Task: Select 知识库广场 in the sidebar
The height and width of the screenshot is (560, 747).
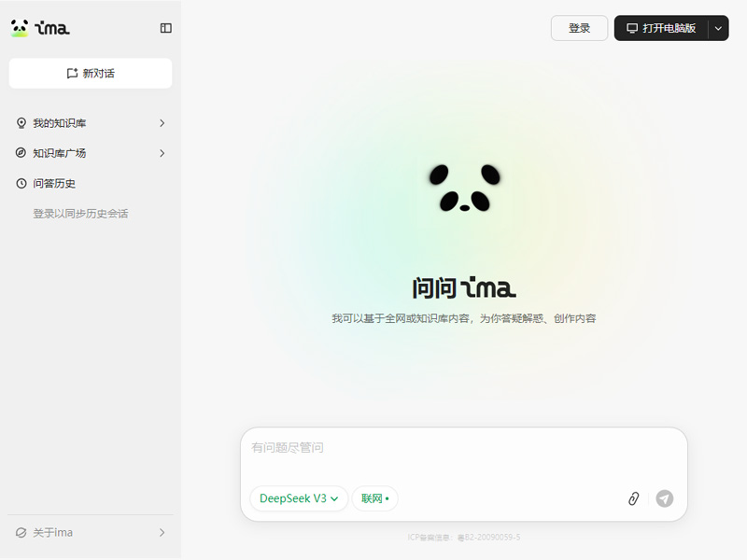Action: point(91,153)
